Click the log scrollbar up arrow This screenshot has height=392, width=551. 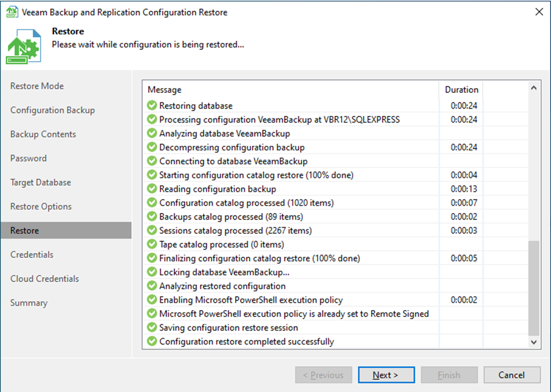tap(534, 88)
